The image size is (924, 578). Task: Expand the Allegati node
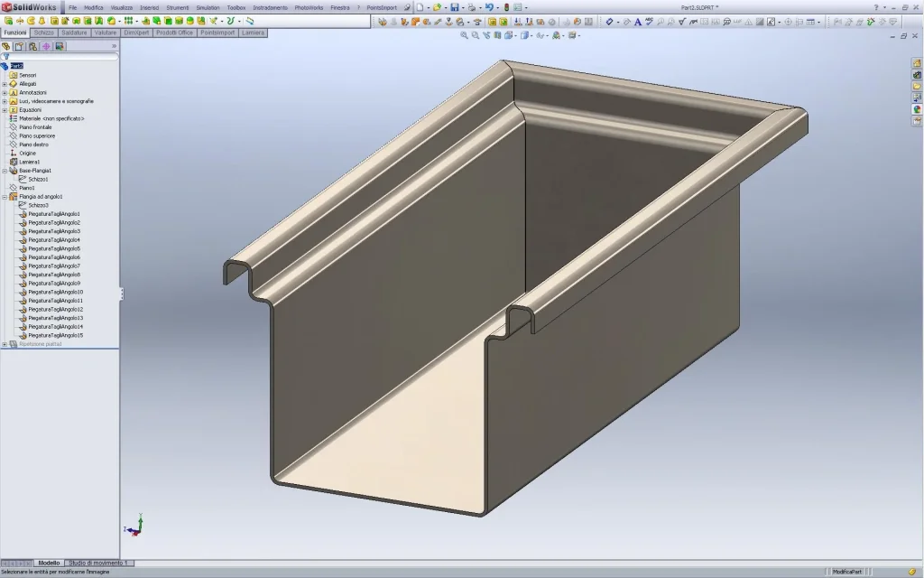pyautogui.click(x=5, y=84)
